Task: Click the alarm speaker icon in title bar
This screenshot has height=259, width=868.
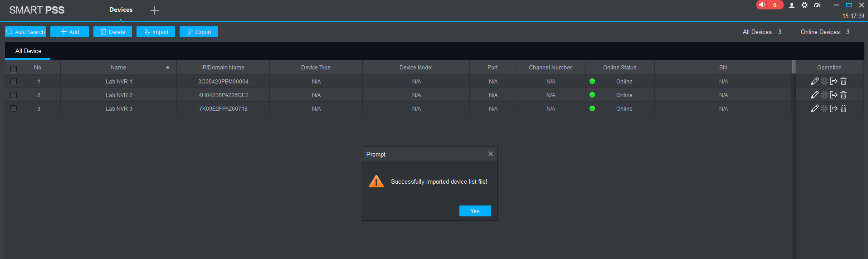Action: (763, 5)
